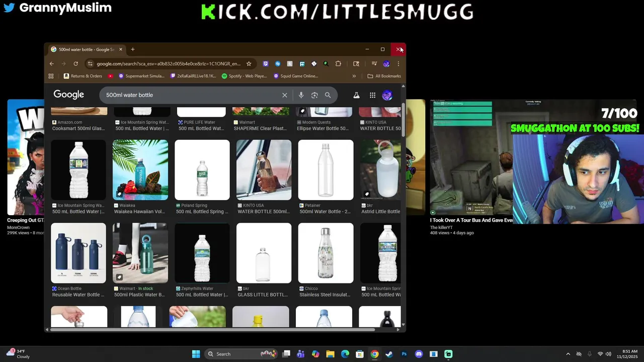Open the Chrome three-dot menu
The height and width of the screenshot is (362, 644).
point(398,64)
